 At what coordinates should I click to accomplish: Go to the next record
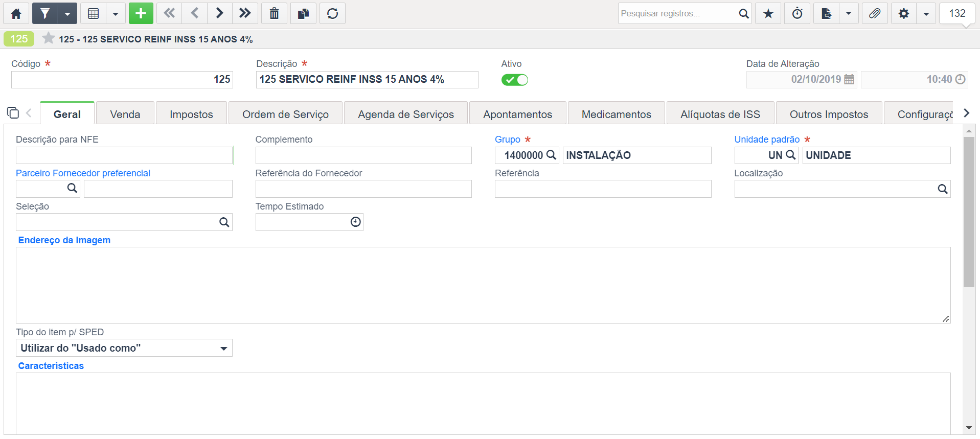tap(220, 14)
